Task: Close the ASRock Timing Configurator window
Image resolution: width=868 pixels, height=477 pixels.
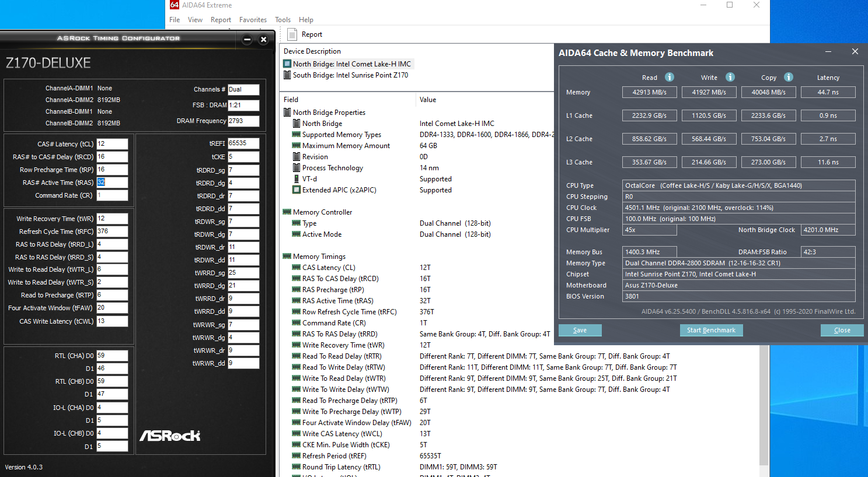Action: click(263, 40)
